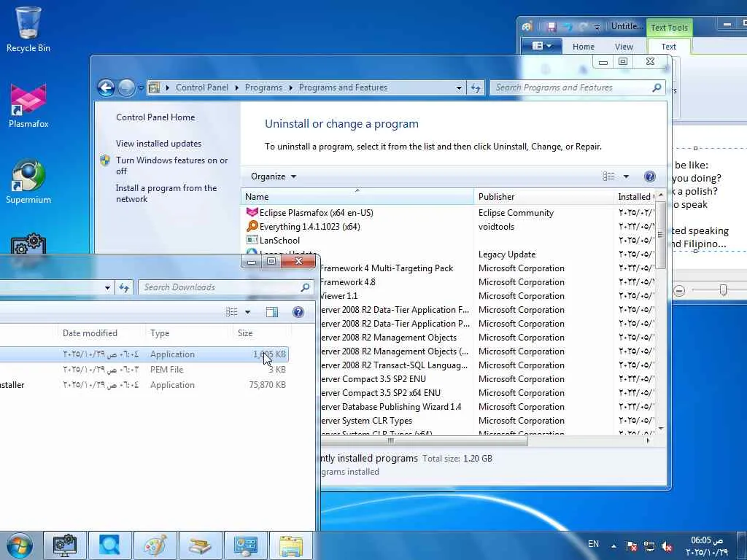Open the Downloads address bar dropdown arrow
Screen dimensions: 747x560
107,287
